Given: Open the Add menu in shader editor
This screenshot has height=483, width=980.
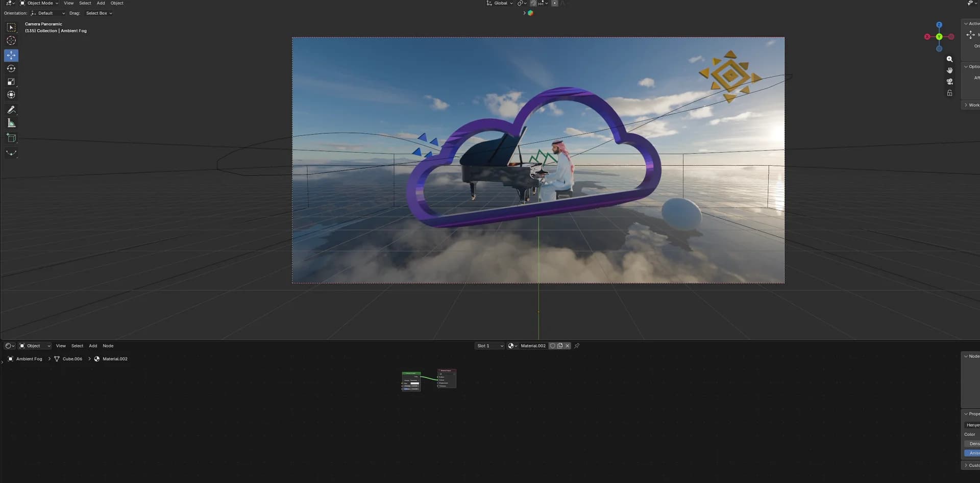Looking at the screenshot, I should [93, 346].
